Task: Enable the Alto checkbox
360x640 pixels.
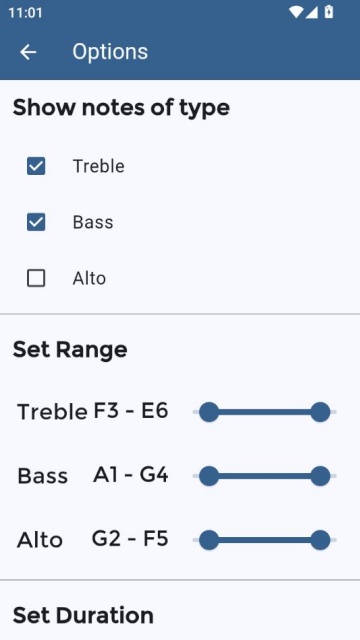Action: point(36,278)
